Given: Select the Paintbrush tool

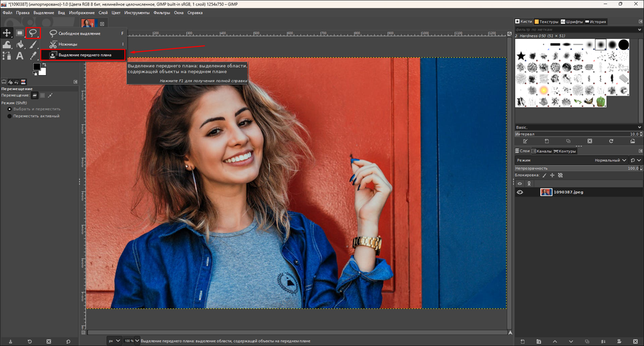Looking at the screenshot, I should click(x=33, y=44).
